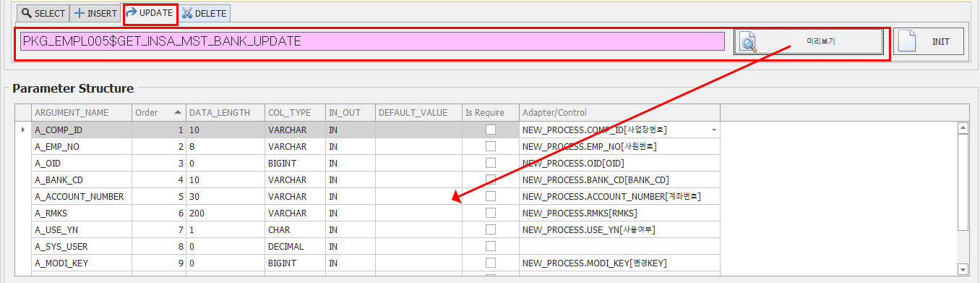Open the UPDATE tab
980x283 pixels.
[150, 13]
